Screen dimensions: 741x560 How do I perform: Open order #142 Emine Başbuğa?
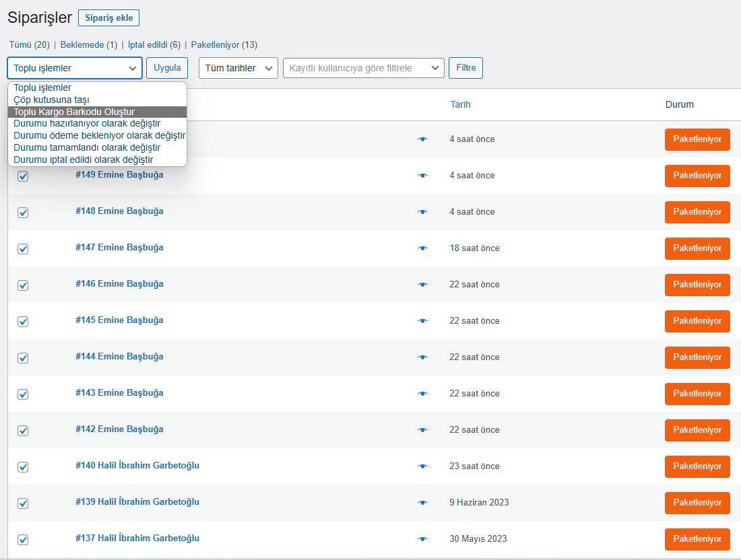(119, 429)
